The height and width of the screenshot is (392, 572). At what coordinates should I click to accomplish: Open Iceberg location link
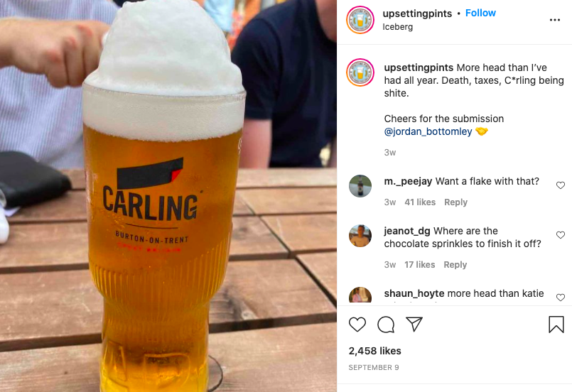(398, 27)
